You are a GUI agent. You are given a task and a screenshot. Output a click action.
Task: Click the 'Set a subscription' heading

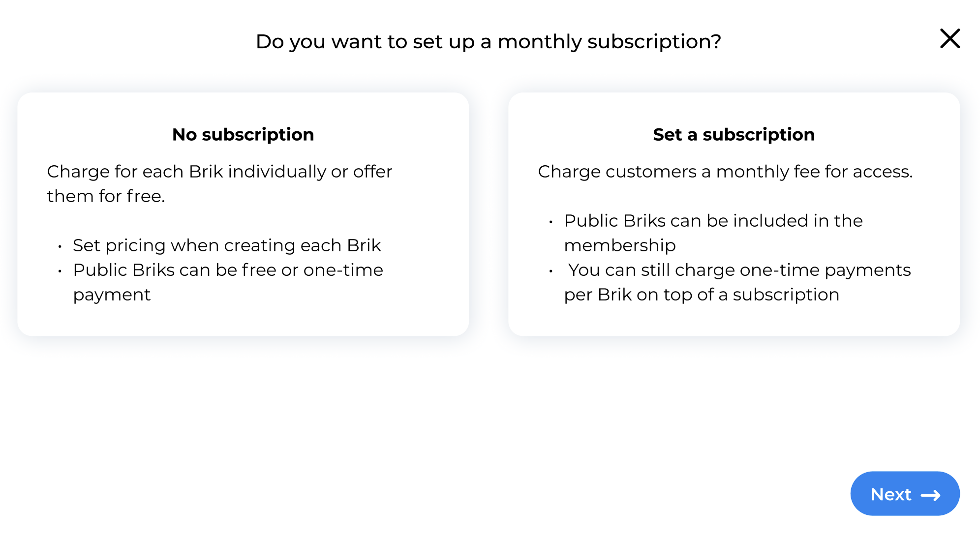tap(734, 134)
